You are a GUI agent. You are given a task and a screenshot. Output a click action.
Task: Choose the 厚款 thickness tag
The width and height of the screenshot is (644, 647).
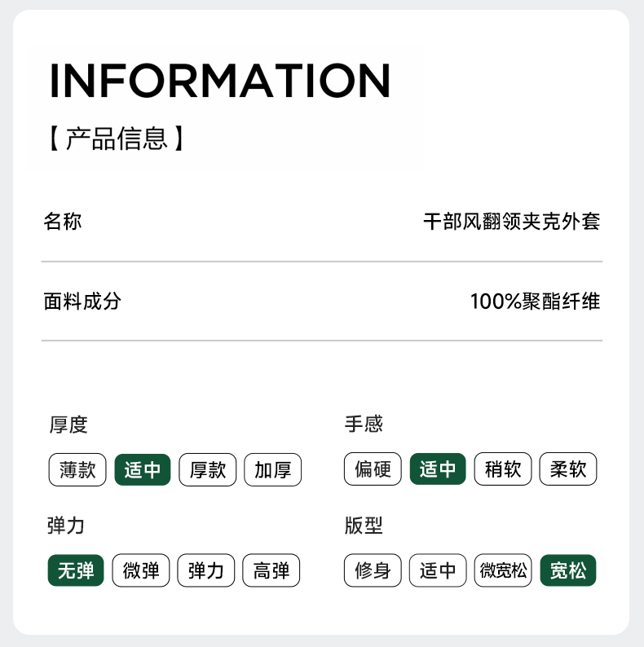click(x=207, y=469)
